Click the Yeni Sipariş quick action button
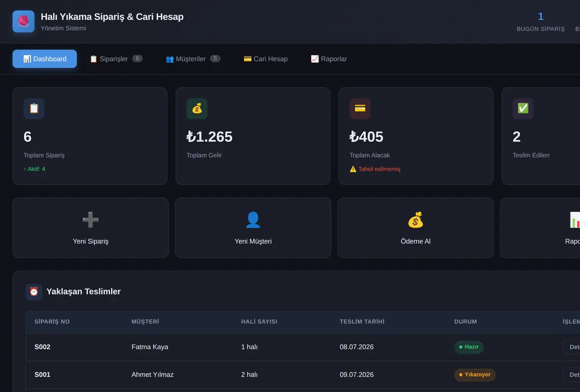Image resolution: width=580 pixels, height=392 pixels. pyautogui.click(x=90, y=228)
